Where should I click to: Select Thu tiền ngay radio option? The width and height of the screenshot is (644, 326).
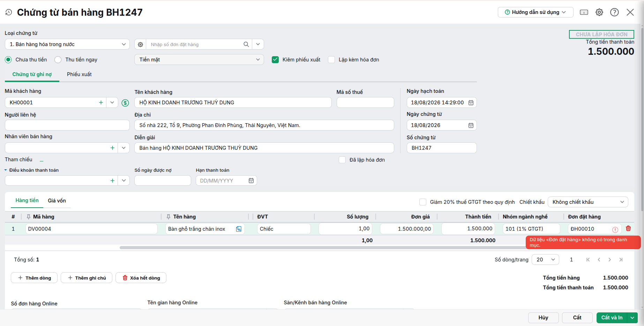(58, 60)
